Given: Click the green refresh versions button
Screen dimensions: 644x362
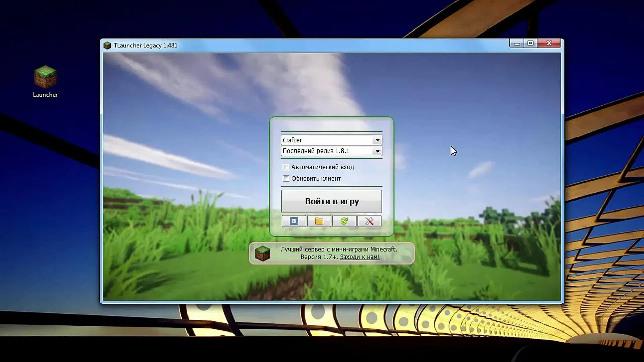Looking at the screenshot, I should pyautogui.click(x=344, y=221).
